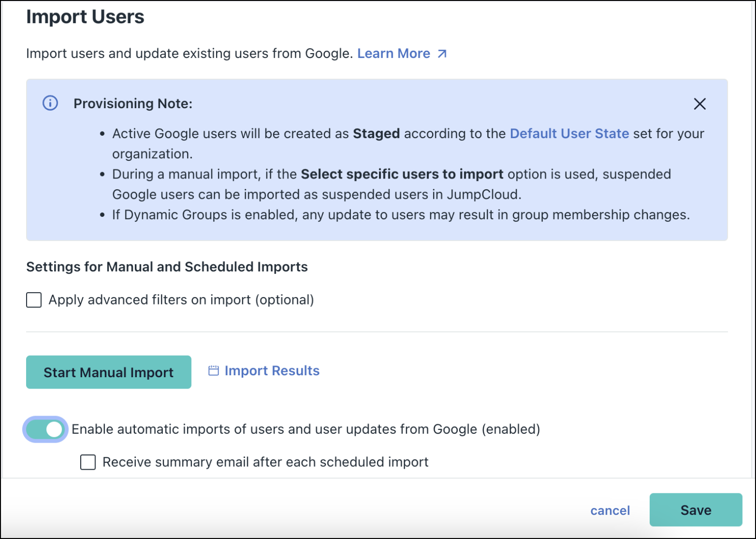Screen dimensions: 756x539
Task: Click the checkbox square for advanced filters
Action: (33, 299)
